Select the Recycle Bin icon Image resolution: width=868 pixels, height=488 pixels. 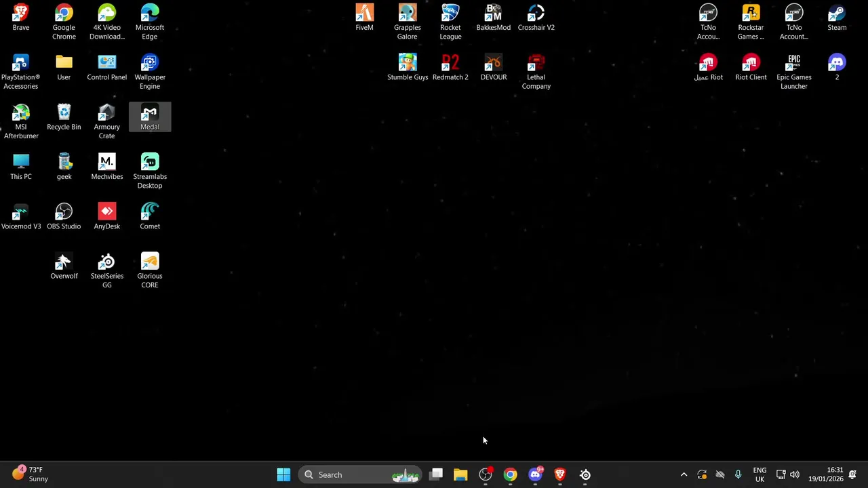tap(64, 117)
